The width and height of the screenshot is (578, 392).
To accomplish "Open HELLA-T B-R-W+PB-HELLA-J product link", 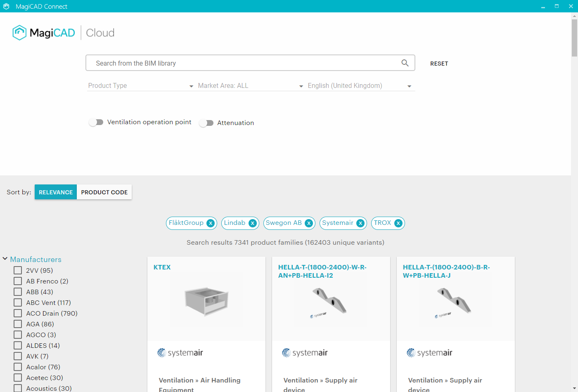I will [x=446, y=271].
